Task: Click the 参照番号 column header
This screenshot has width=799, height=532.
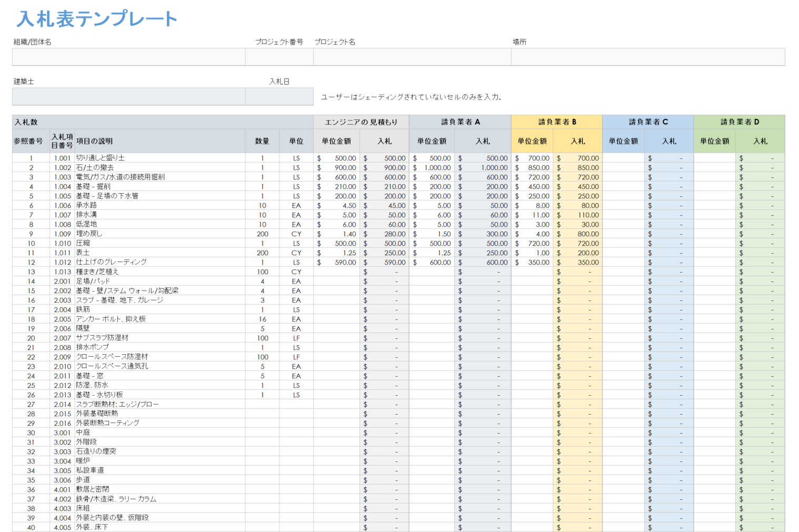Action: (x=31, y=141)
